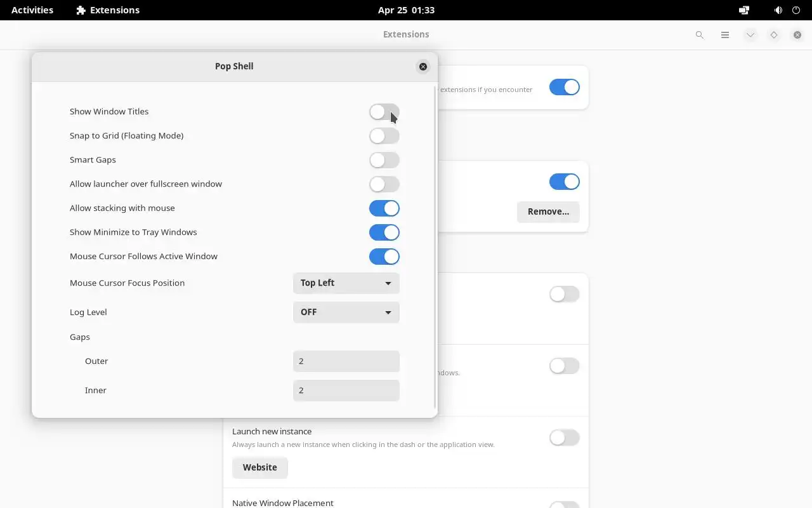This screenshot has width=812, height=508.
Task: Turn off Show Minimize to Tray Windows
Action: click(384, 232)
